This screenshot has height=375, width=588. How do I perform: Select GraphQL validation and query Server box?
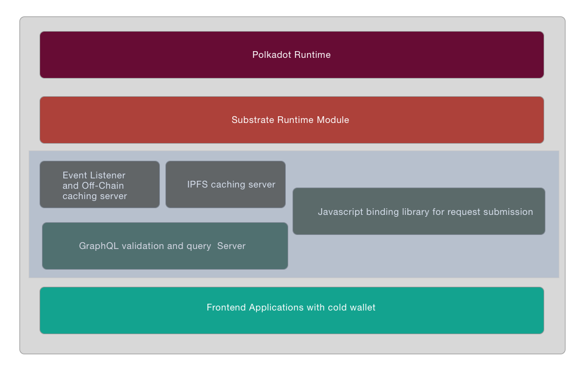tap(165, 246)
